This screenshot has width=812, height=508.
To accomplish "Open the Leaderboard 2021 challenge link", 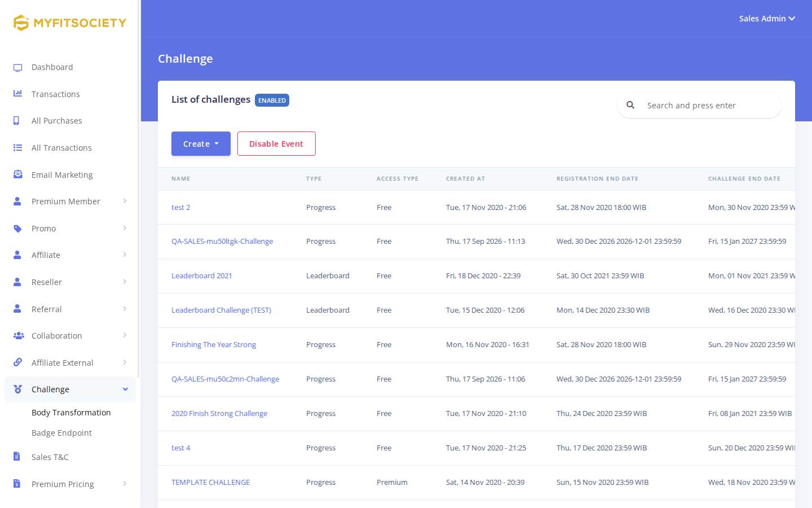I will [x=202, y=276].
